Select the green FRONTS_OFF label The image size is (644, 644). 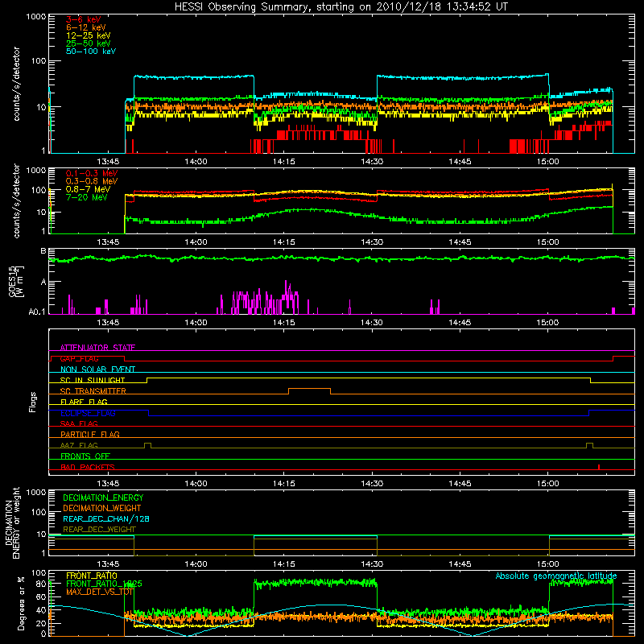point(85,456)
